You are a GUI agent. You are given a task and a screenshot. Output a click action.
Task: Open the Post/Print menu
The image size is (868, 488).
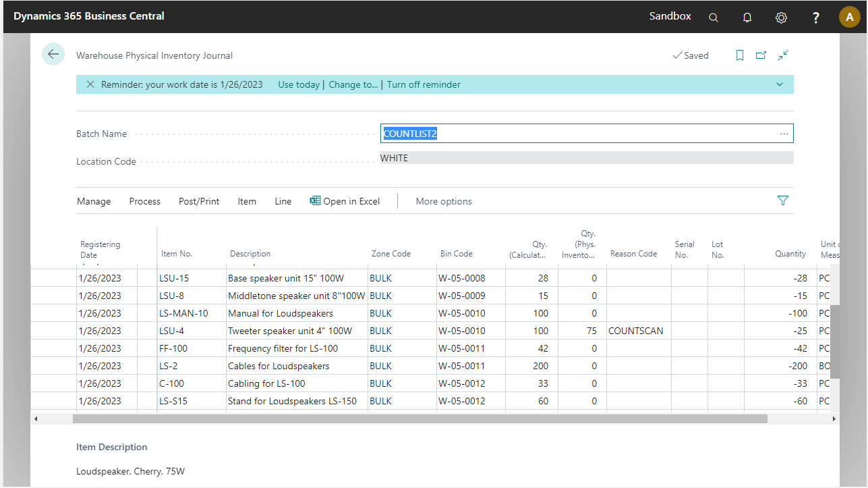pos(199,201)
